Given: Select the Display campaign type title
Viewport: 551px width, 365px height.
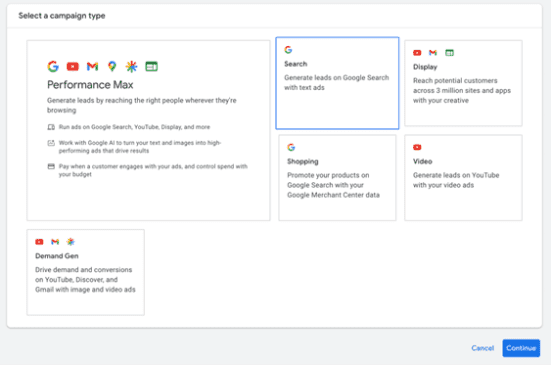Looking at the screenshot, I should coord(425,67).
